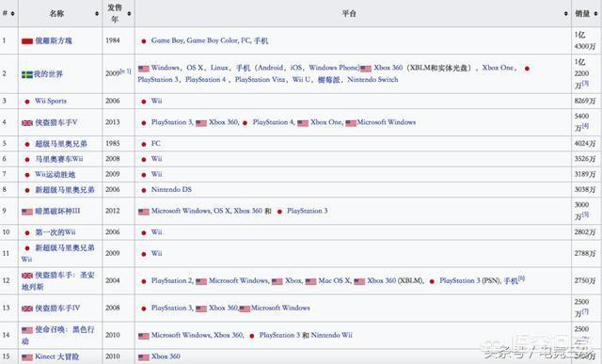Open the Kinect 大冒险 link
The height and width of the screenshot is (364, 602).
[x=57, y=356]
